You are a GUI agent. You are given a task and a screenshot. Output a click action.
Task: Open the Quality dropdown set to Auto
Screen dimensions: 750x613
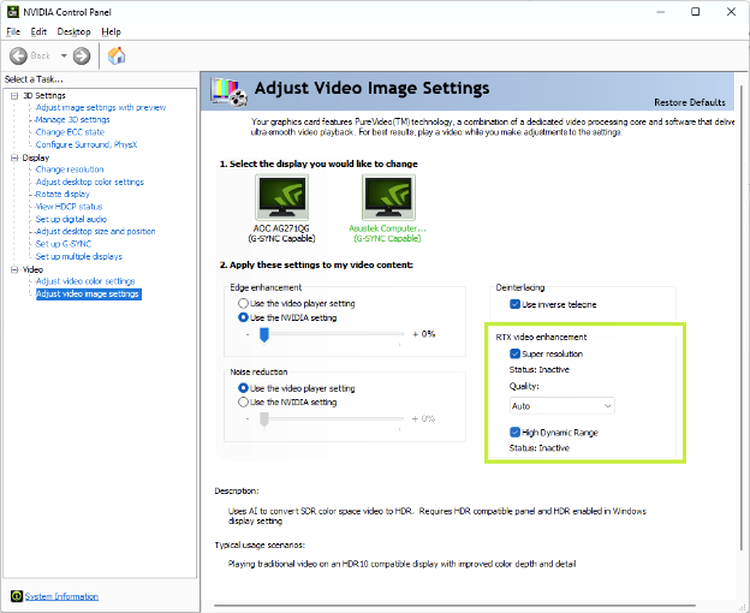562,406
